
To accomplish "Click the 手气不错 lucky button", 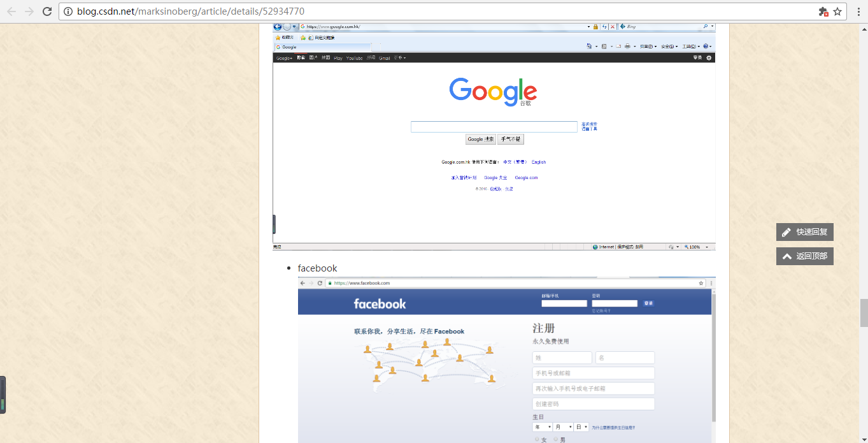I will pos(511,139).
